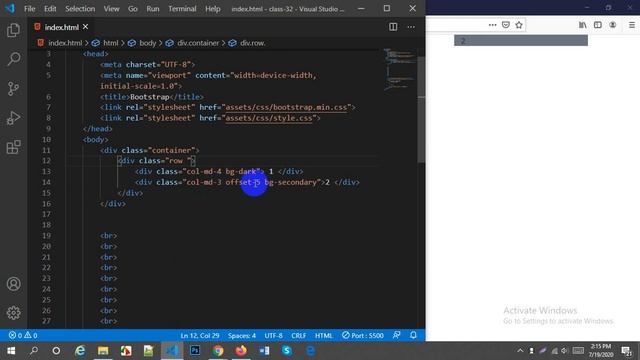Open Firefox from the taskbar
This screenshot has width=640, height=360.
coord(241,351)
